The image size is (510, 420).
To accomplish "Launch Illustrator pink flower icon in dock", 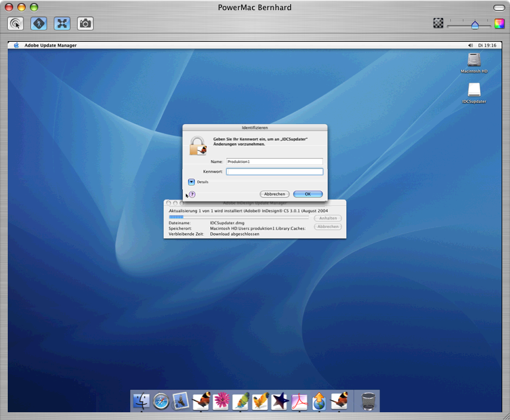I will coord(221,401).
